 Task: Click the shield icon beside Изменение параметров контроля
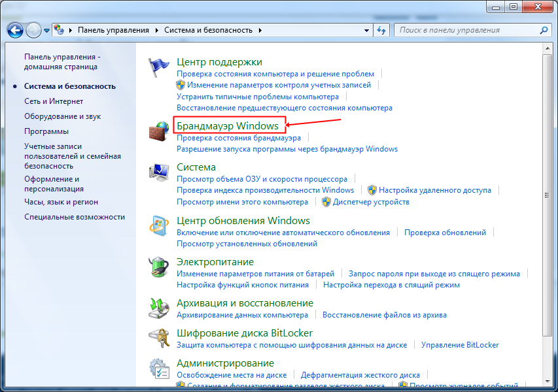pyautogui.click(x=181, y=85)
